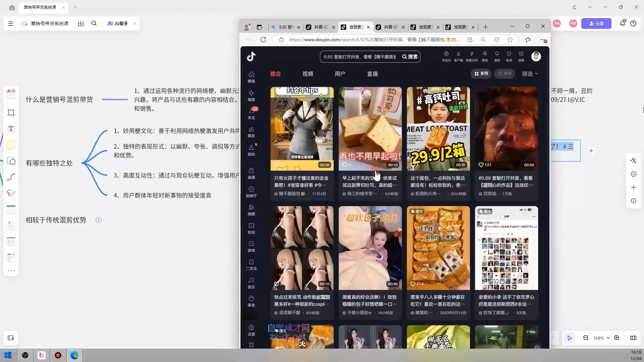Open the 通知 notifications bell

click(497, 56)
